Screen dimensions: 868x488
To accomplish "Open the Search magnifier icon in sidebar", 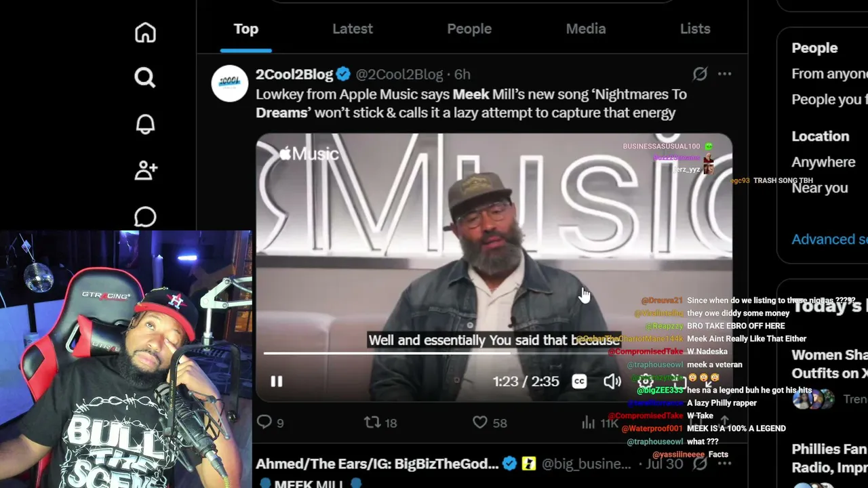I will click(x=145, y=78).
